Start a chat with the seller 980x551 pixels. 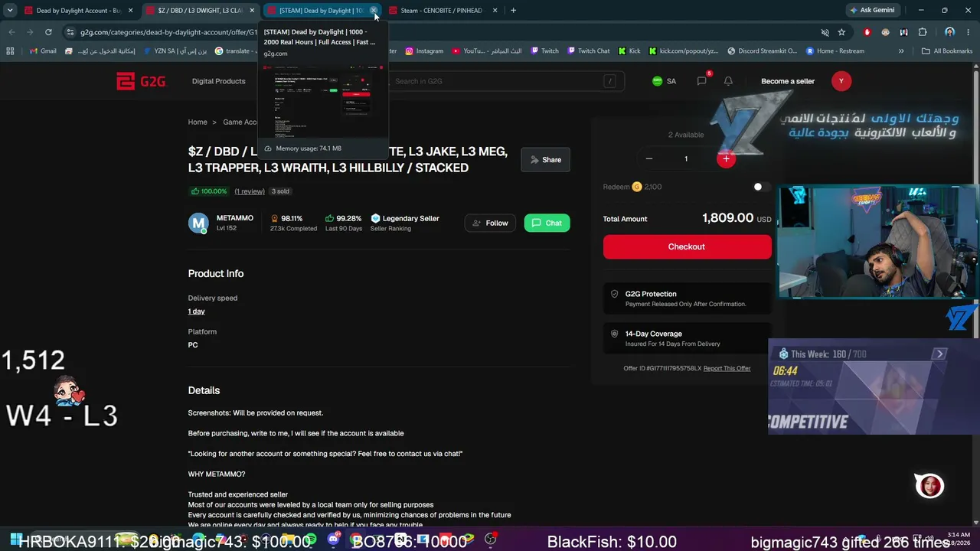pos(547,223)
